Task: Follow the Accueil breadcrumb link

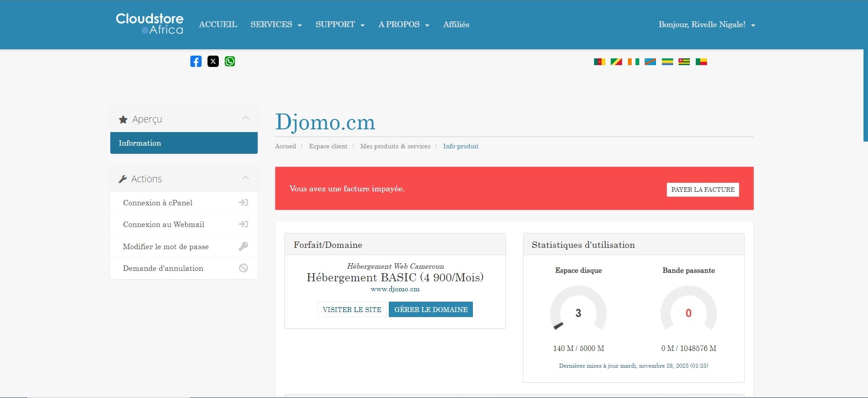Action: click(286, 146)
